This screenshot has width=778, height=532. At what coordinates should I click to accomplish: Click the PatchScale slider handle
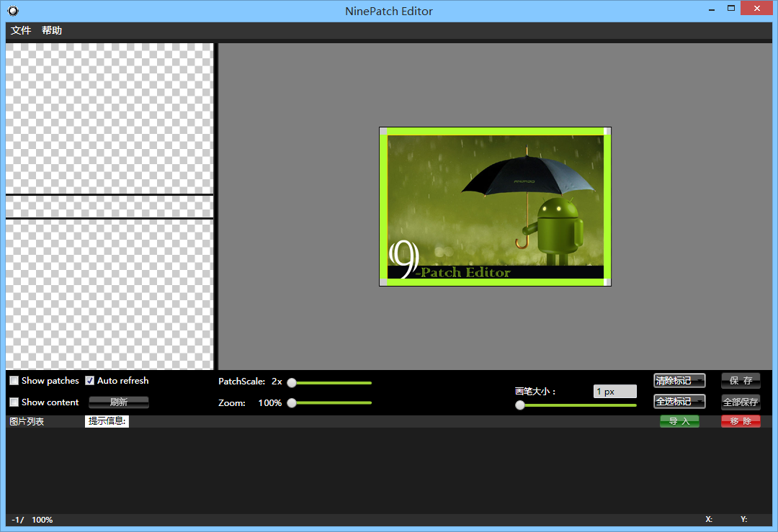pyautogui.click(x=292, y=383)
